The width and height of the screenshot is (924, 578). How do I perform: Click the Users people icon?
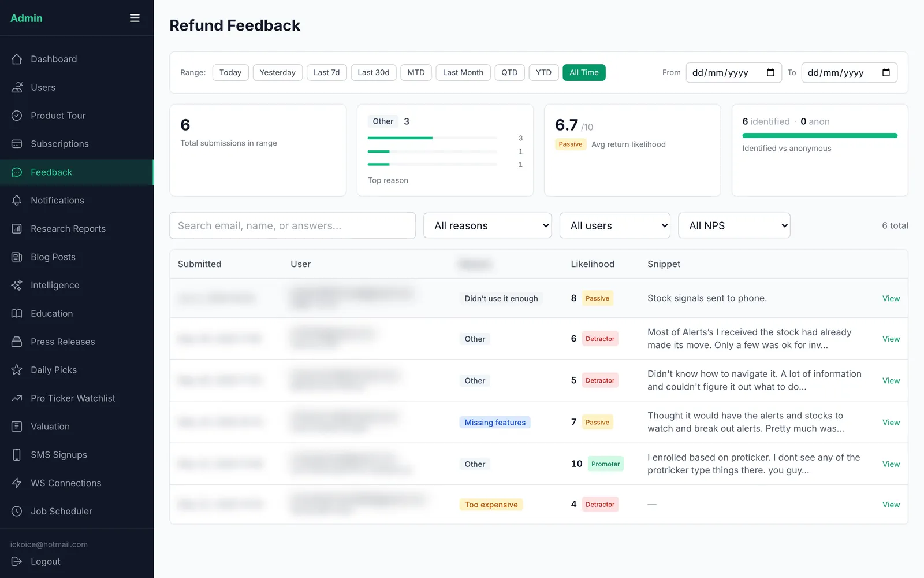(17, 87)
